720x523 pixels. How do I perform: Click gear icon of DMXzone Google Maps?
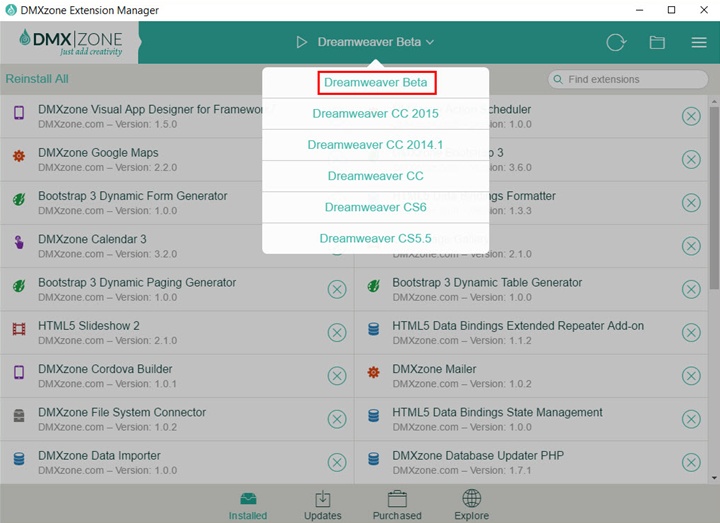19,156
